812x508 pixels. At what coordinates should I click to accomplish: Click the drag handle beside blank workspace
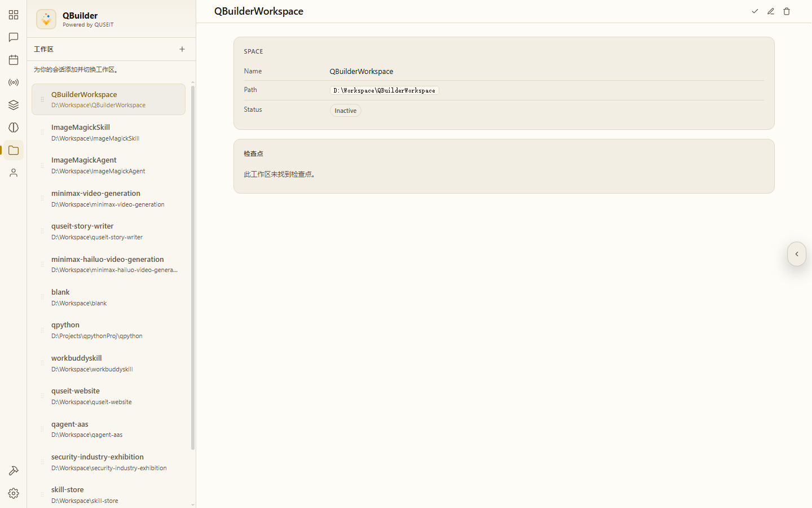point(42,297)
